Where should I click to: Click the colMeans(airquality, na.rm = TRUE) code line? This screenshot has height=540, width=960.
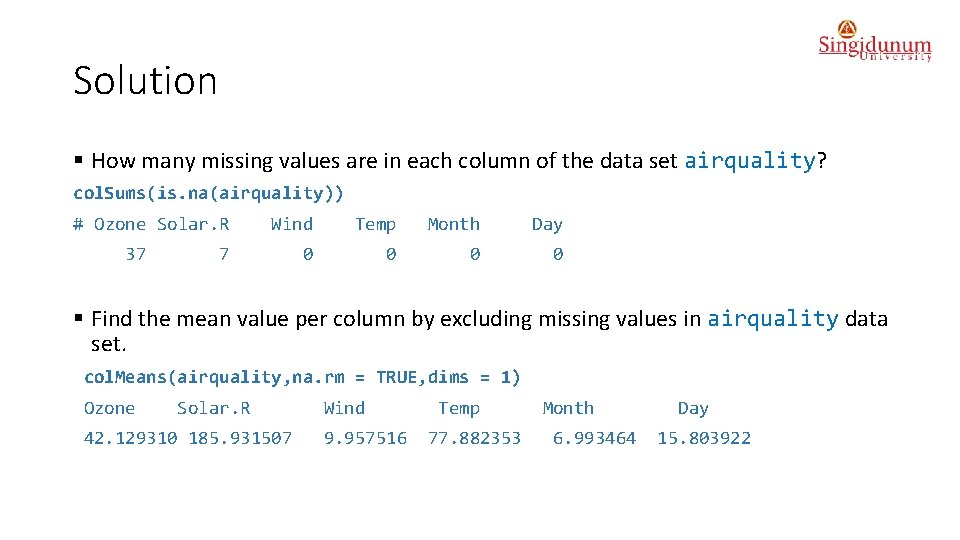(x=302, y=377)
